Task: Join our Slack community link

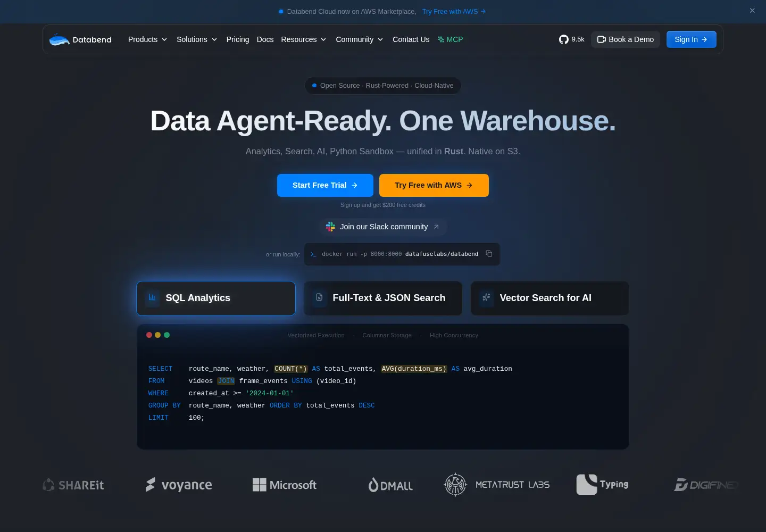Action: point(384,227)
